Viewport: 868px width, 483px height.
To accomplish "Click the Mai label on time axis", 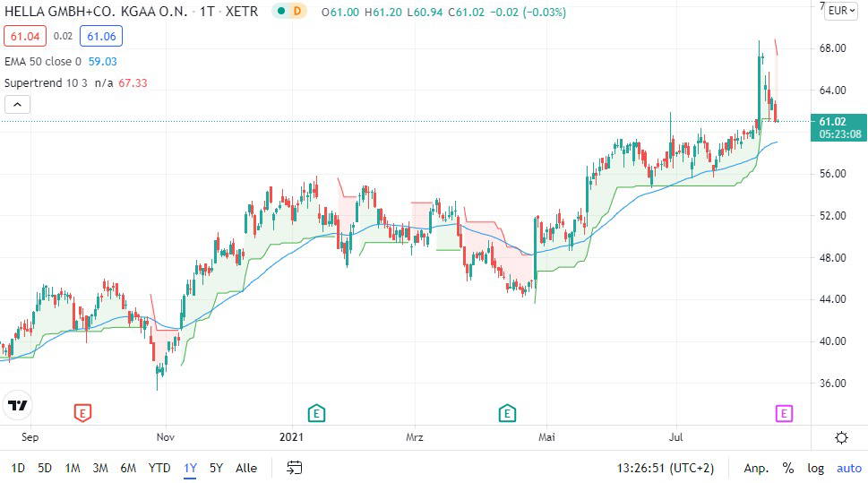I will tap(547, 437).
